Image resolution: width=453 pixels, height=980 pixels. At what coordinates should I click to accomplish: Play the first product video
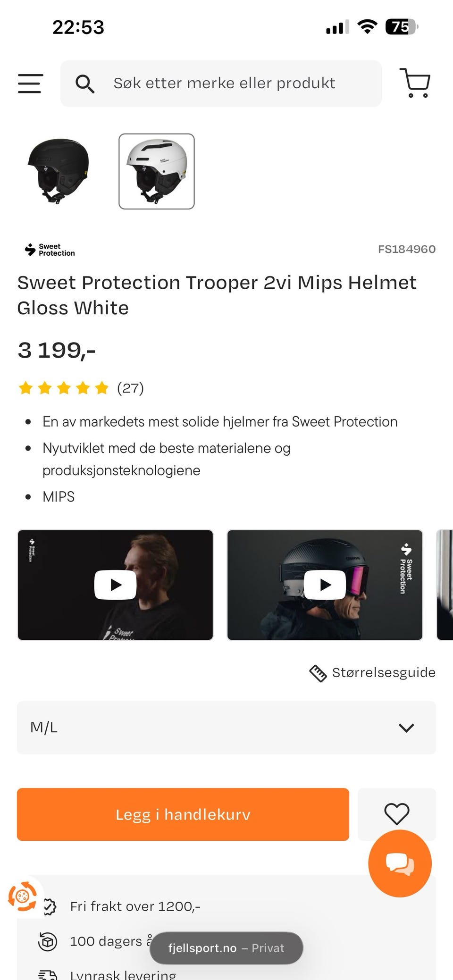tap(116, 585)
